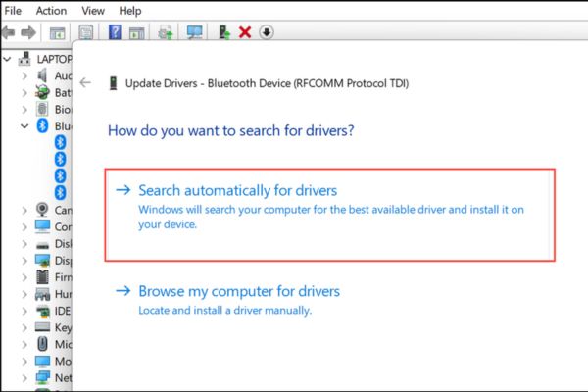The width and height of the screenshot is (588, 392).
Task: Click the Back arrow toolbar icon
Action: click(x=8, y=32)
